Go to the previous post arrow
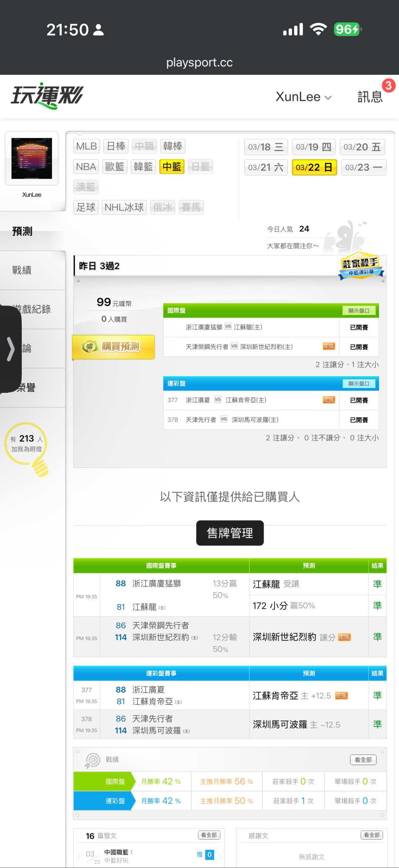The width and height of the screenshot is (399, 868). (x=79, y=856)
